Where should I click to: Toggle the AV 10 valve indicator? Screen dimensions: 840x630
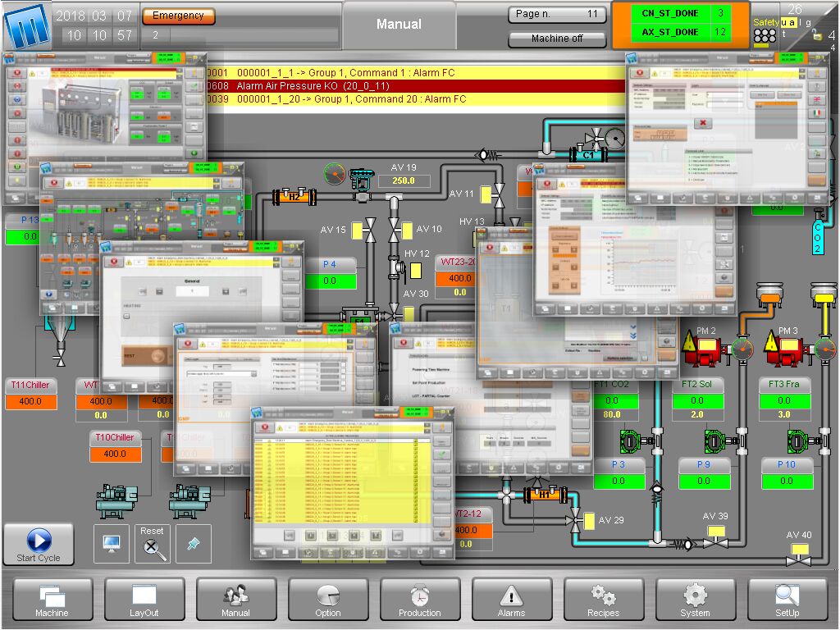[407, 231]
